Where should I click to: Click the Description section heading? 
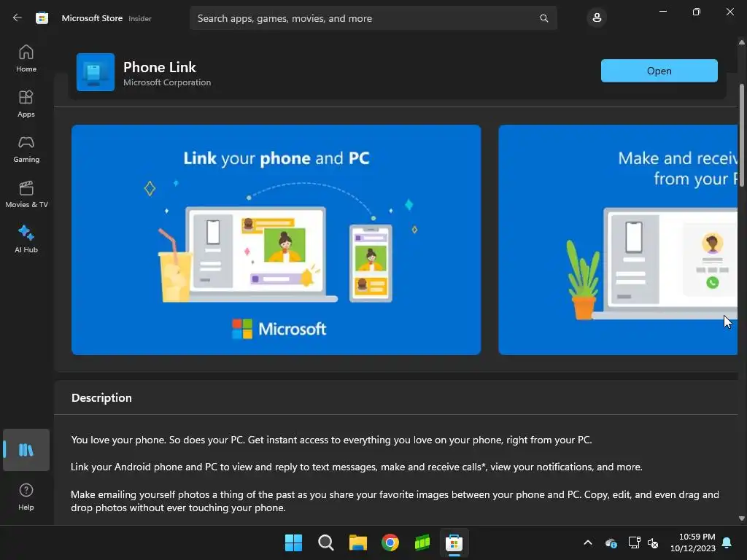click(x=101, y=397)
